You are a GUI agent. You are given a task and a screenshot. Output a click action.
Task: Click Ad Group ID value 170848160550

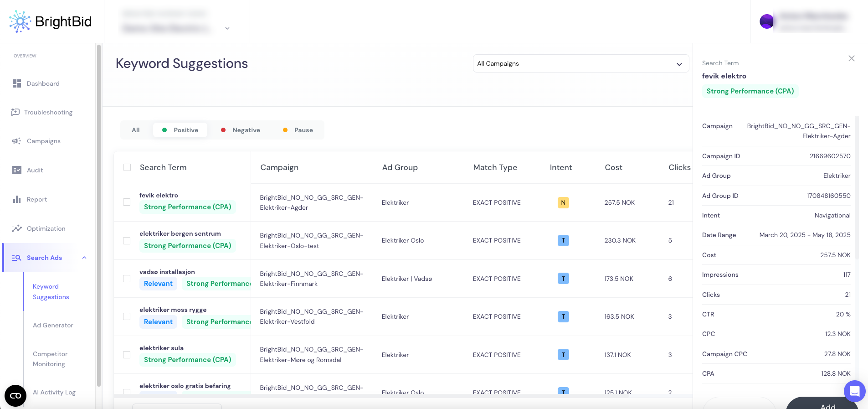click(x=828, y=196)
